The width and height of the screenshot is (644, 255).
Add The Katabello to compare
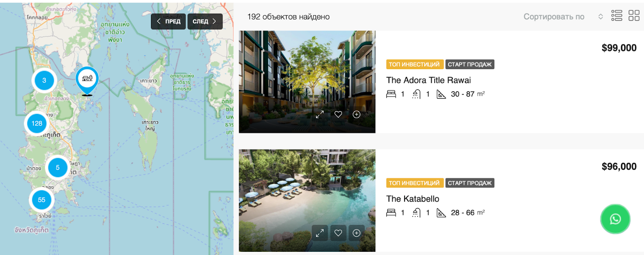point(357,233)
